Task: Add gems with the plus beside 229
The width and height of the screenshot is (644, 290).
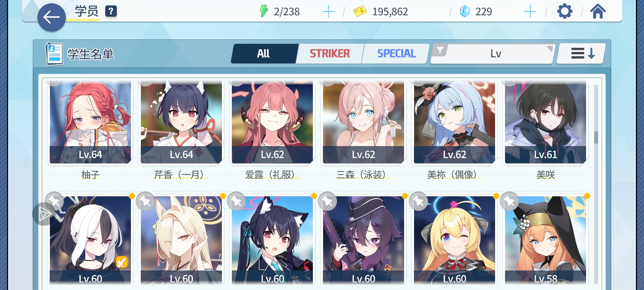Action: pos(530,12)
